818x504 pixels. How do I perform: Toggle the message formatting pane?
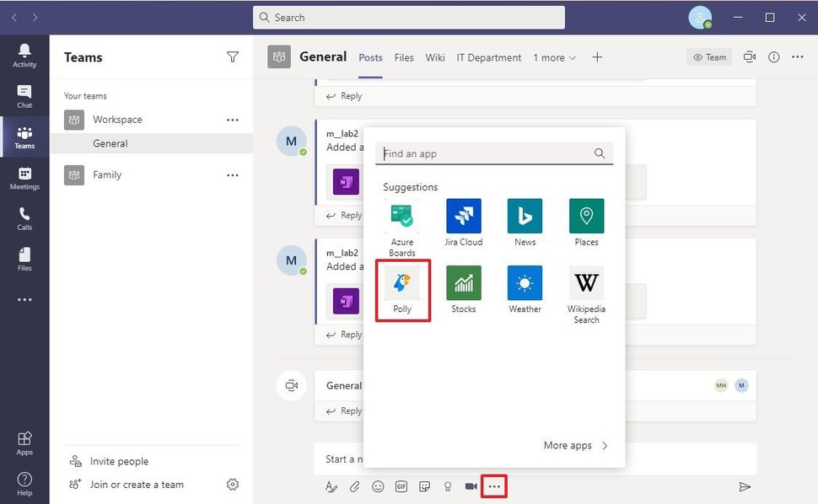point(331,486)
